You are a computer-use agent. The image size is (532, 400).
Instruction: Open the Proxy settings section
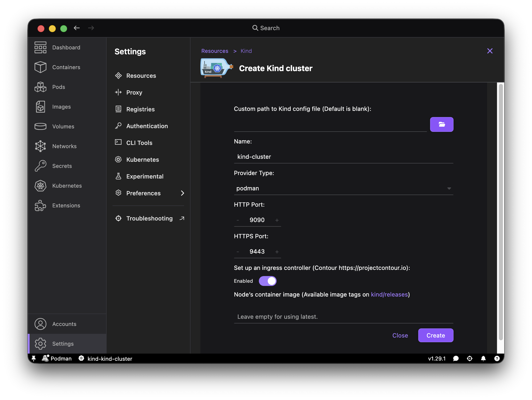point(149,93)
